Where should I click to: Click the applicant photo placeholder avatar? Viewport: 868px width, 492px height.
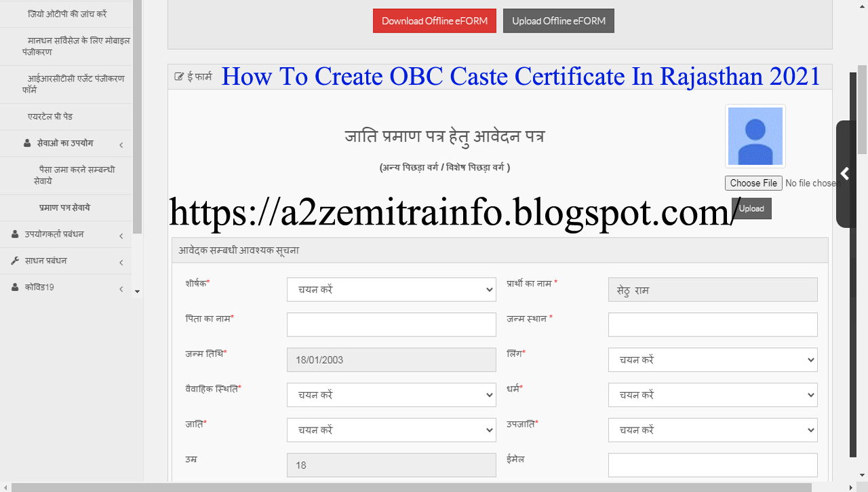[x=755, y=136]
